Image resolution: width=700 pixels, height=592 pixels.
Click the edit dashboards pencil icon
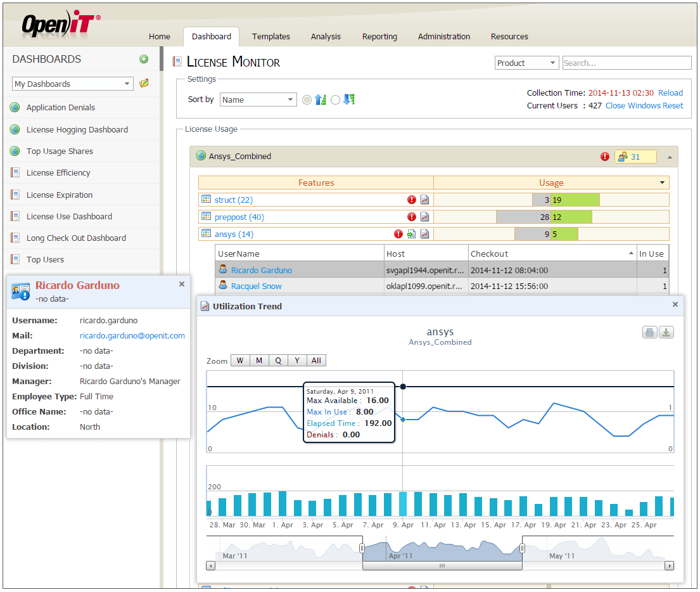click(x=144, y=83)
